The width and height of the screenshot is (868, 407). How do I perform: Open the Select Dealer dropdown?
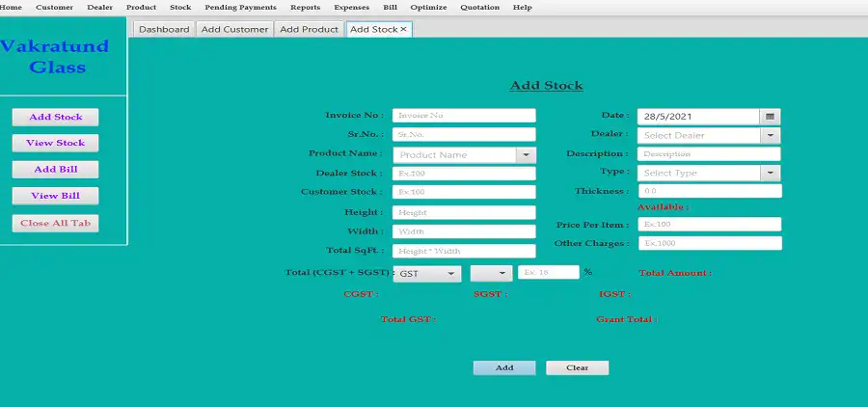click(770, 135)
